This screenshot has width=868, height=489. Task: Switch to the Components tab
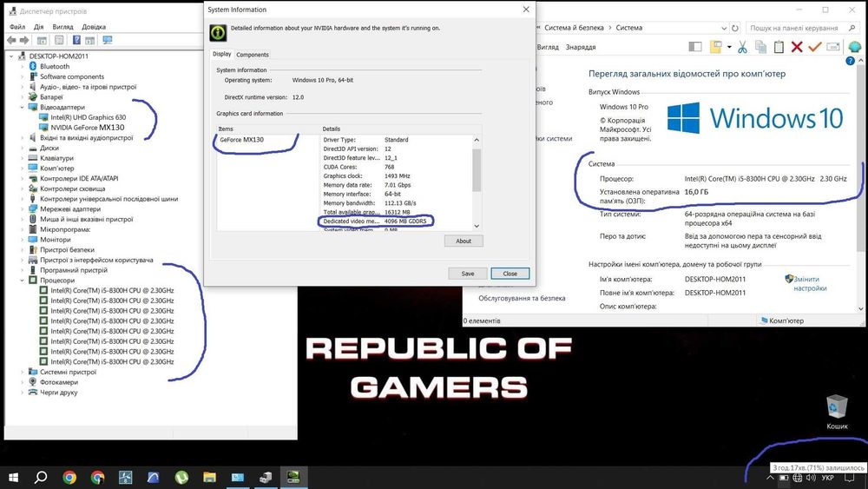253,55
